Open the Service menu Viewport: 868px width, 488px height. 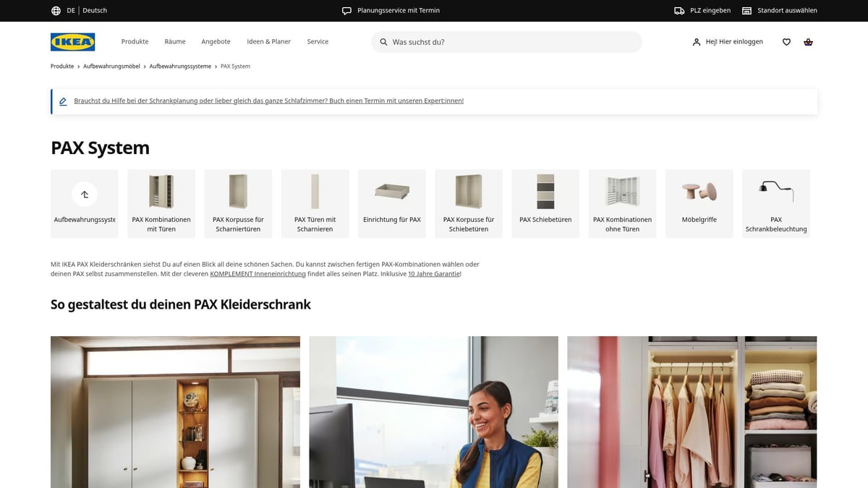pos(318,41)
